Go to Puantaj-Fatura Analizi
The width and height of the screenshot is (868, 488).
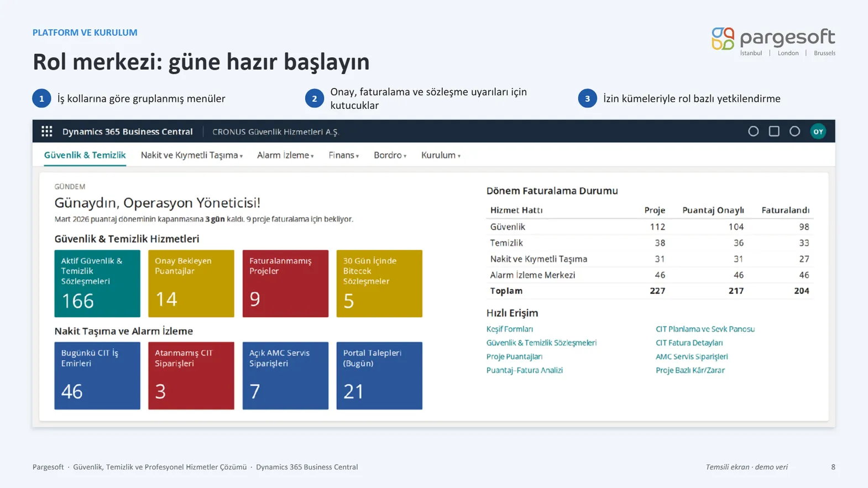tap(525, 370)
